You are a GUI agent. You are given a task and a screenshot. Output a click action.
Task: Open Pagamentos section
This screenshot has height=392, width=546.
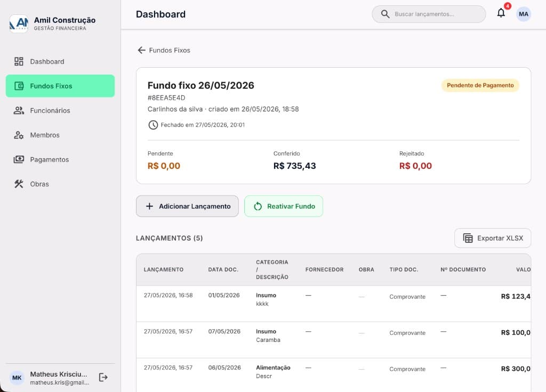60,159
